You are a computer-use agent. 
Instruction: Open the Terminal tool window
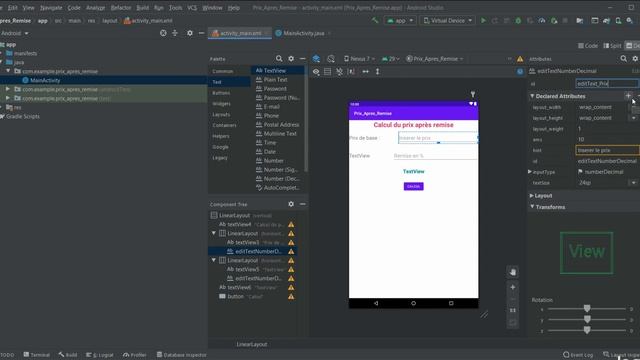pyautogui.click(x=37, y=355)
